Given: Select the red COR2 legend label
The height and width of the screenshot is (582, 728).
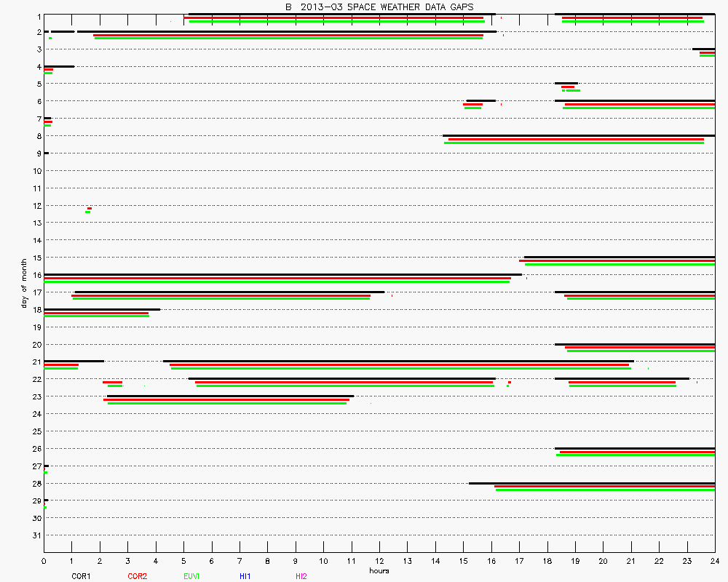Looking at the screenshot, I should [x=137, y=576].
